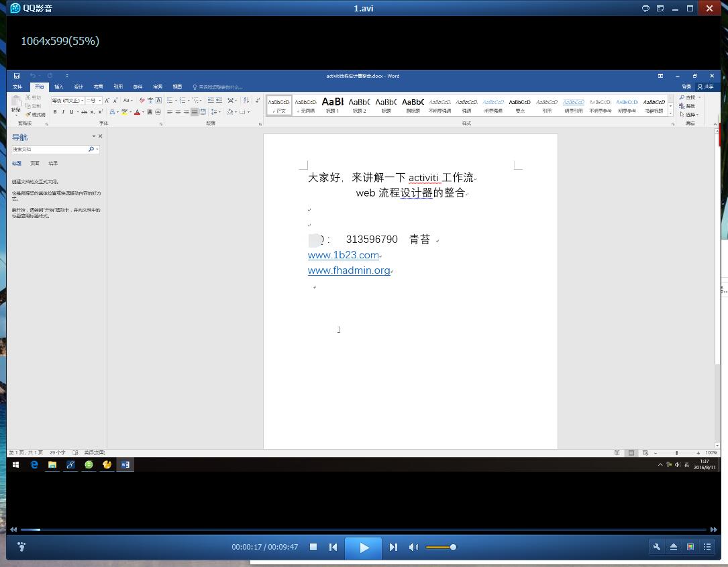
Task: Click the 1.avi title text
Action: coord(364,8)
